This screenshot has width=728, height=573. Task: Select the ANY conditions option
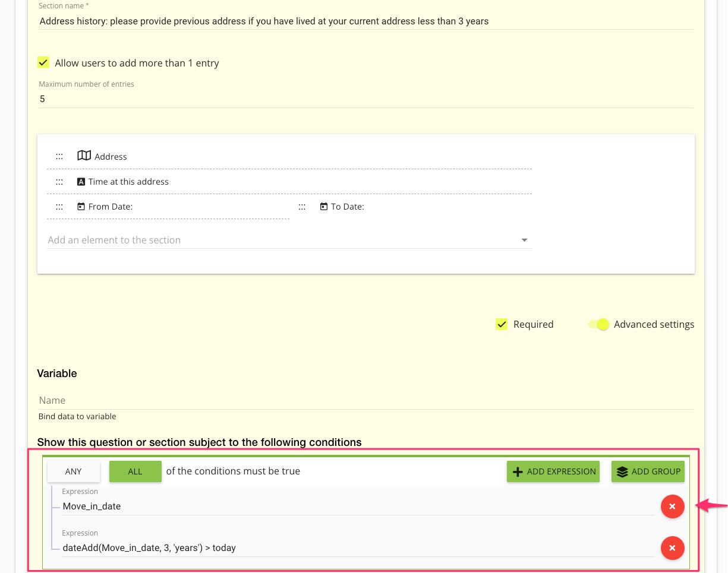[74, 471]
